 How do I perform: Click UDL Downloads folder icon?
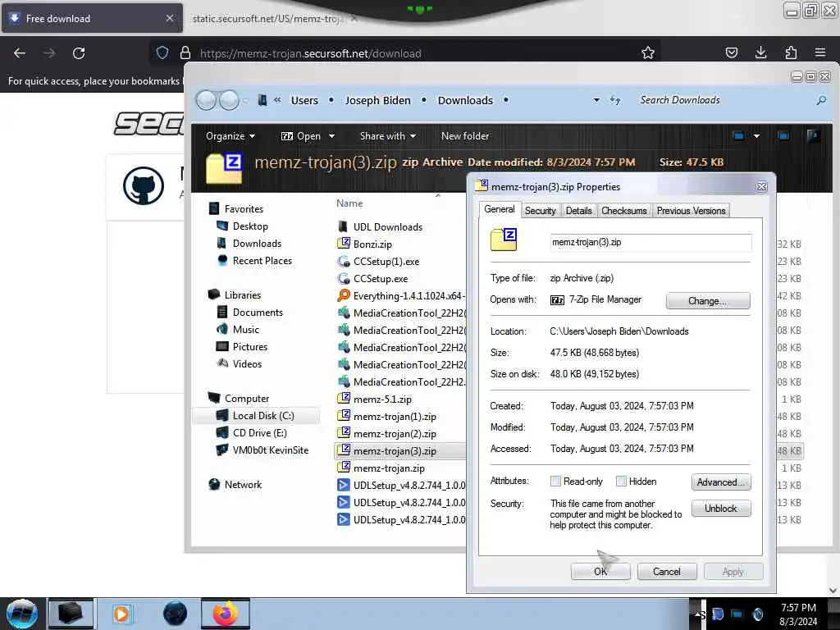344,226
